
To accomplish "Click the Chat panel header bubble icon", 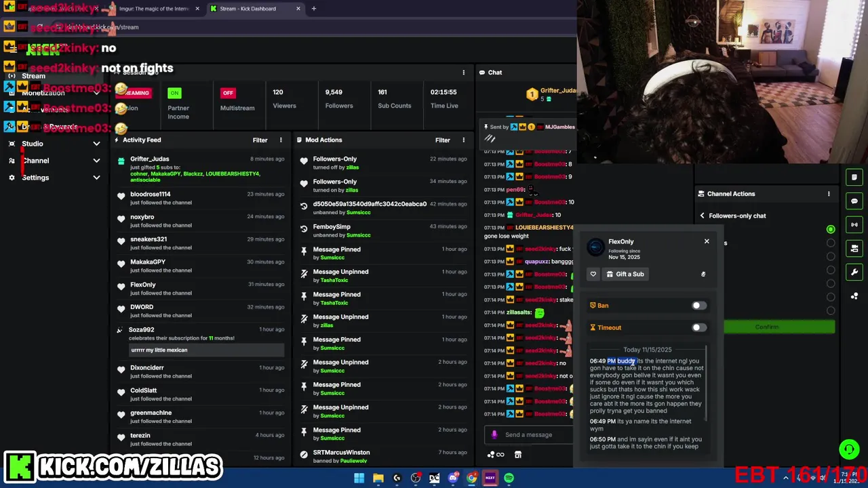I will (482, 73).
